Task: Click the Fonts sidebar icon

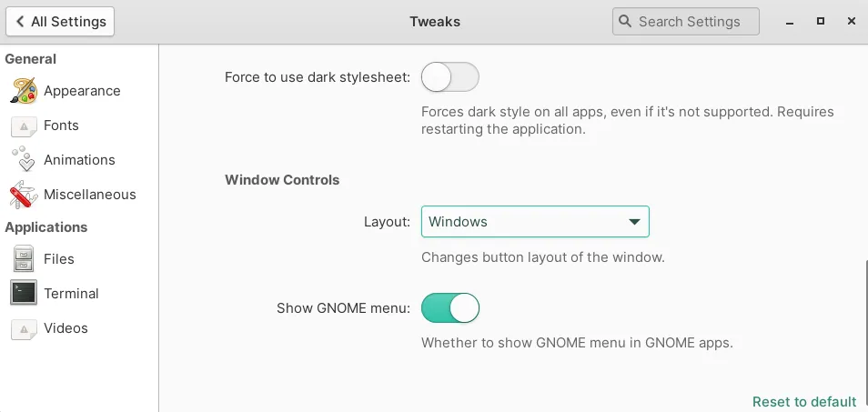Action: [x=24, y=126]
